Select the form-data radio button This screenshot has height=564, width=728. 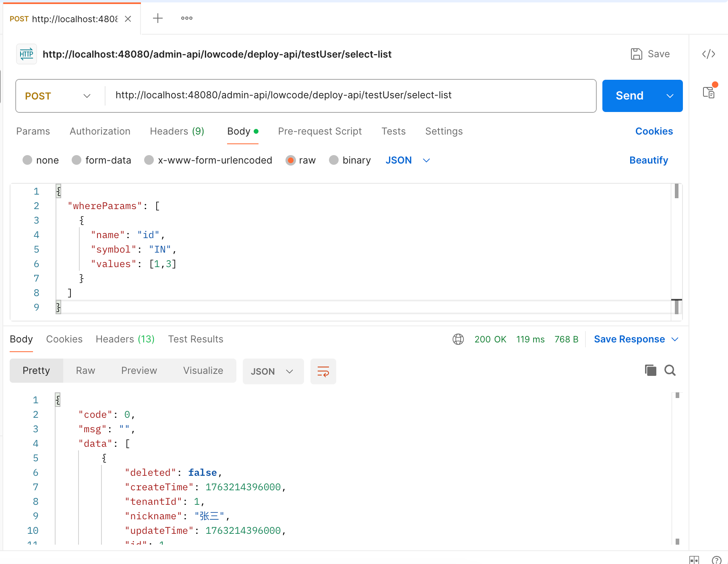click(x=77, y=160)
